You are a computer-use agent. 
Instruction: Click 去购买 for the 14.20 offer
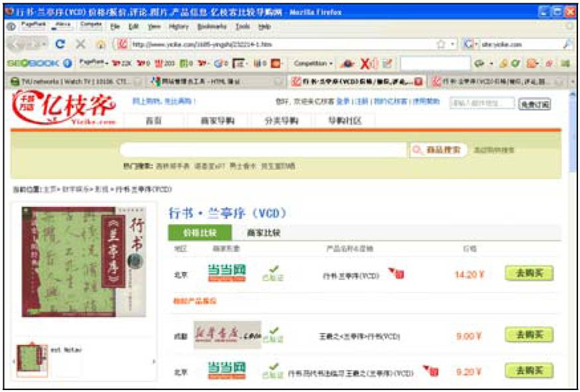[530, 274]
